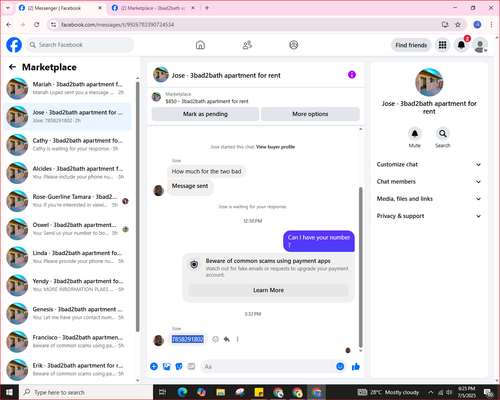Open Task View on taskbar

(162, 392)
